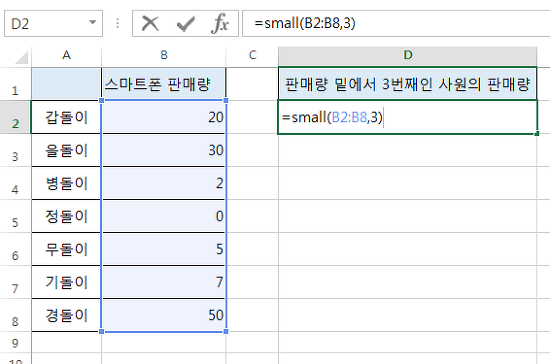Click sales value 20 in column B
The width and height of the screenshot is (550, 364).
click(x=164, y=117)
